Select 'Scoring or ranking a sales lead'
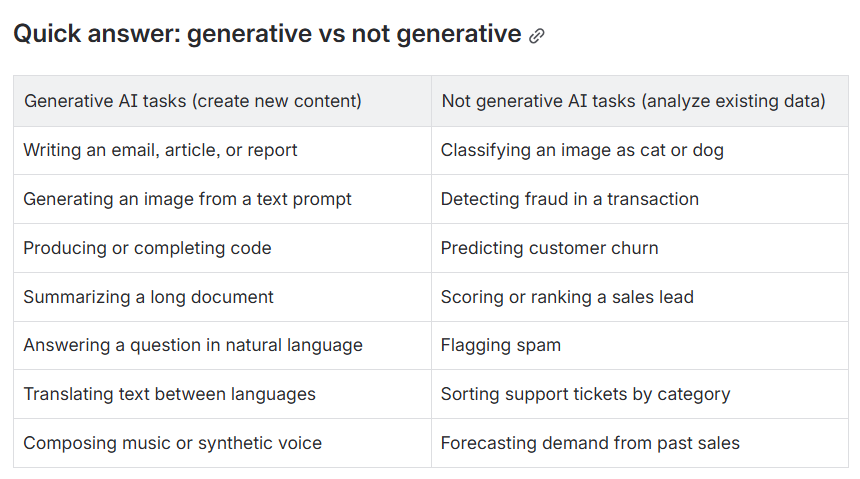 point(567,297)
